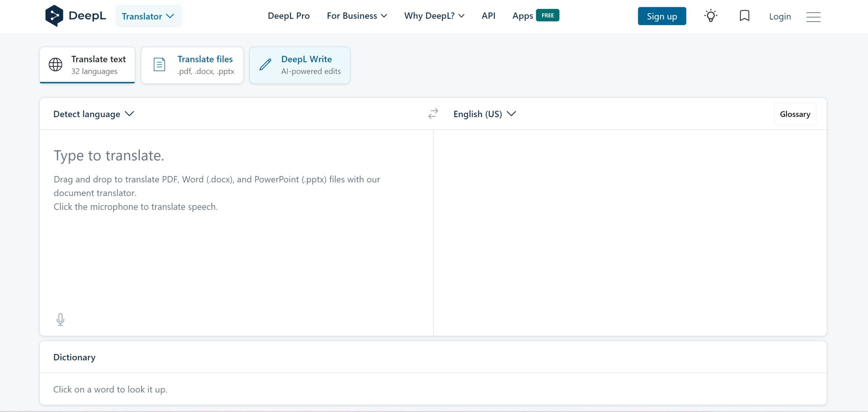Expand the Translator product dropdown
Viewport: 868px width, 412px height.
point(148,16)
